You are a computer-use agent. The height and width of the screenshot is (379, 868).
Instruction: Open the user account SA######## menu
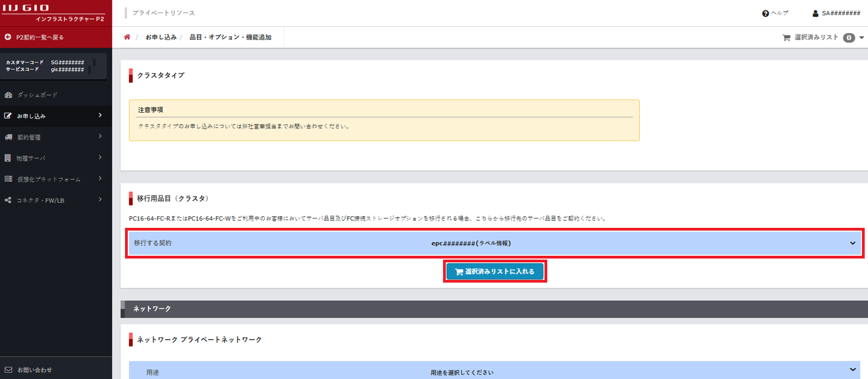click(836, 13)
